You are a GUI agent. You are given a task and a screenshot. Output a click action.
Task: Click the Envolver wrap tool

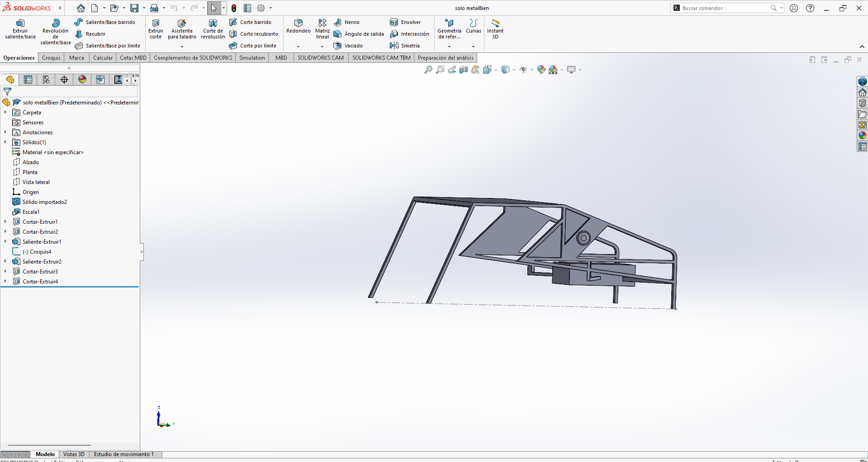pos(405,22)
